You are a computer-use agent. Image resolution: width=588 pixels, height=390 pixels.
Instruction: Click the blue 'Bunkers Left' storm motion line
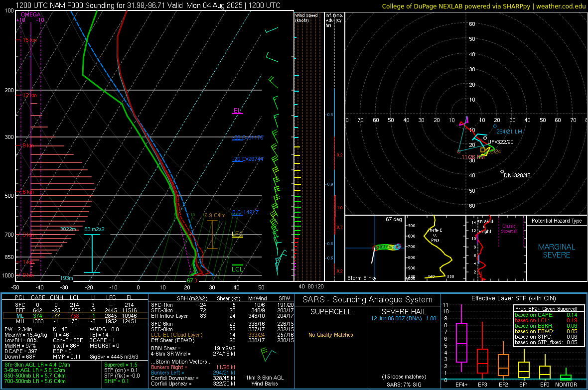(x=193, y=373)
